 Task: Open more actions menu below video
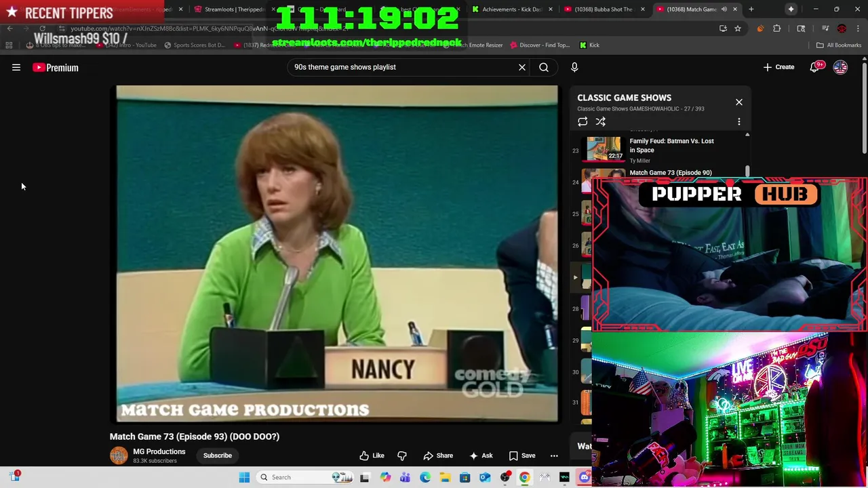coord(554,455)
